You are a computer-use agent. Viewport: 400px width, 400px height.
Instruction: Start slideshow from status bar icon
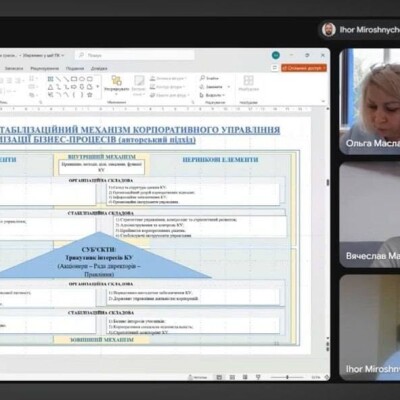click(x=258, y=377)
